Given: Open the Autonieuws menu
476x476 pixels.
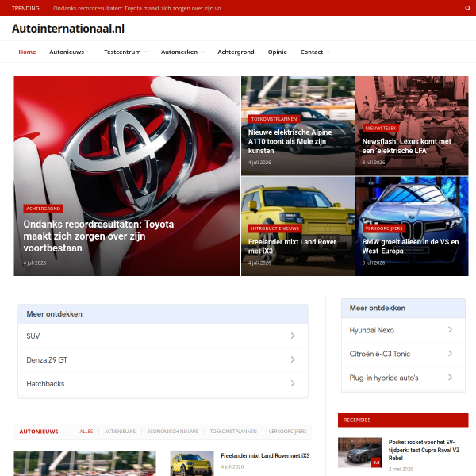Looking at the screenshot, I should [x=67, y=52].
